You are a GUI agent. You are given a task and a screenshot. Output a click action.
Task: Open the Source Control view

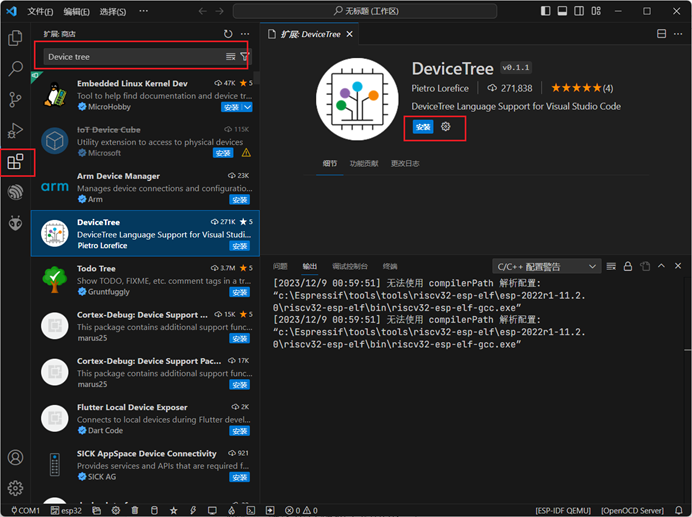[x=15, y=99]
